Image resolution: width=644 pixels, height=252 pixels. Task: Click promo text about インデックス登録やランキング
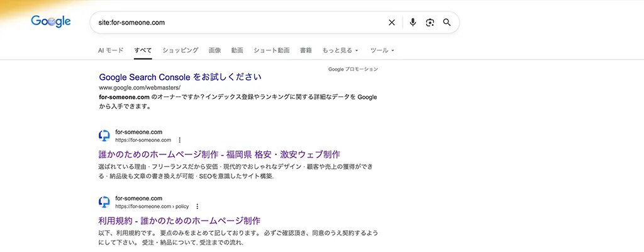point(238,101)
